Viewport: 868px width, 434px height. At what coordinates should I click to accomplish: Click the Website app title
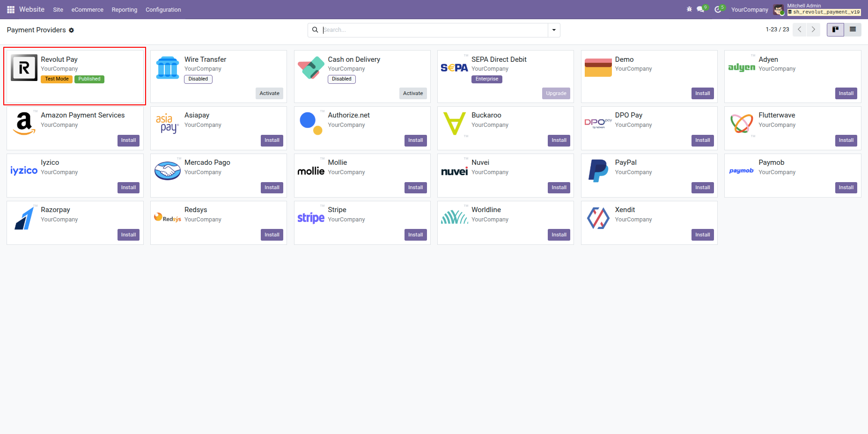(32, 9)
